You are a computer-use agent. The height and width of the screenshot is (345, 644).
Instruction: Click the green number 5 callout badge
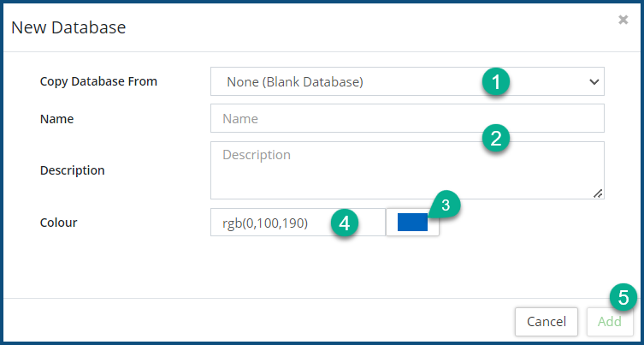click(623, 297)
